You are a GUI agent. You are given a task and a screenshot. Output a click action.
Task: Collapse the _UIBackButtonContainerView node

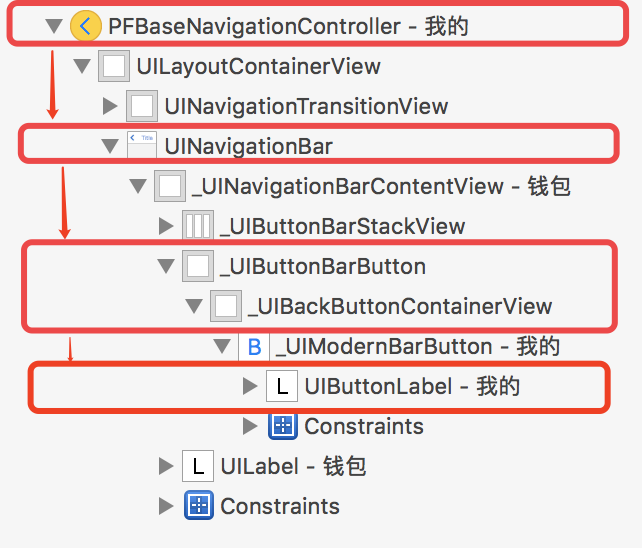point(194,306)
